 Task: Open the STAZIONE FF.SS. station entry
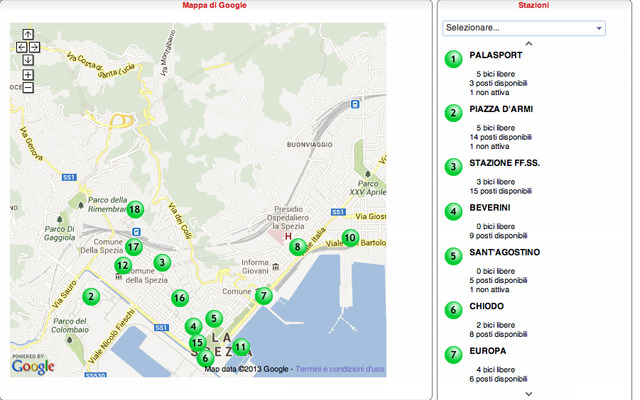tap(504, 163)
